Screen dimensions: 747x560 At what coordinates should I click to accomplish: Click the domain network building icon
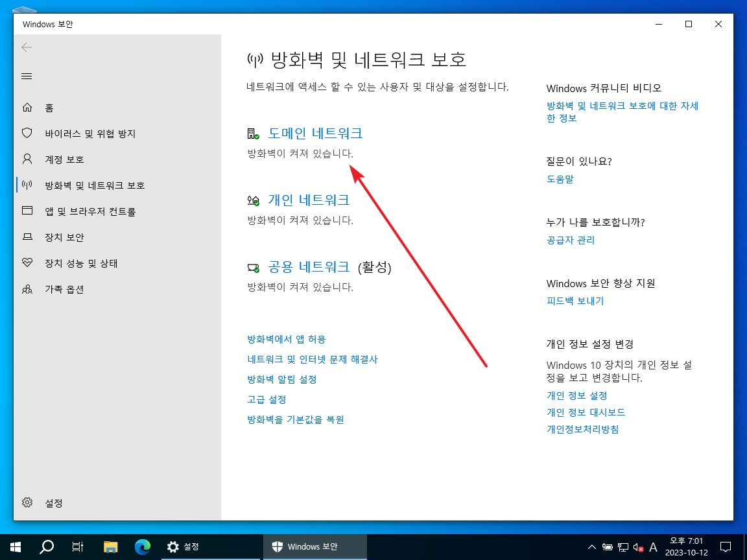tap(253, 134)
